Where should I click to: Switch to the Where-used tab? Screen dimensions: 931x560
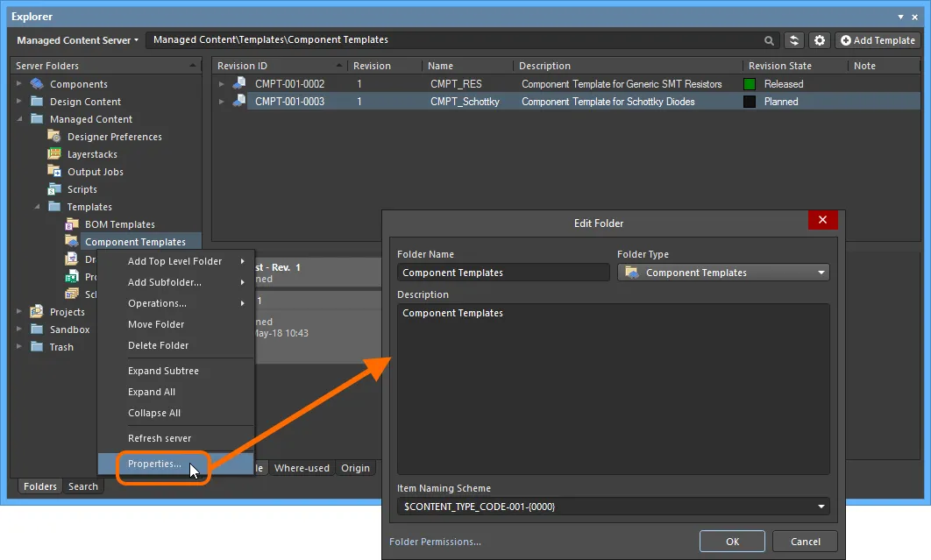(302, 468)
